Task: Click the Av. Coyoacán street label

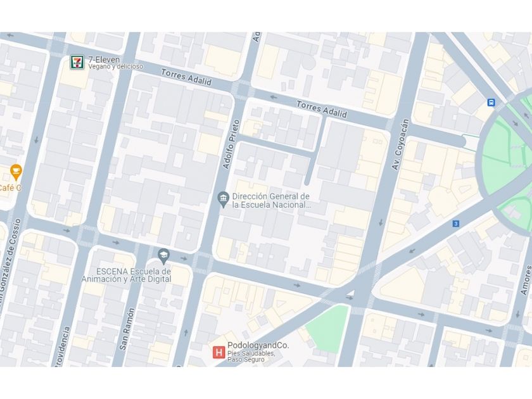Action: [400, 144]
